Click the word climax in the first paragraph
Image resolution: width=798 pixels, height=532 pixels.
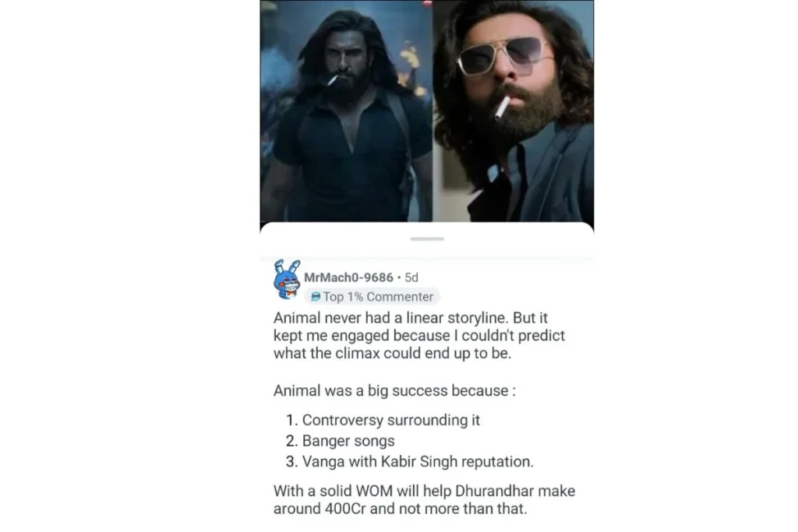click(x=358, y=353)
